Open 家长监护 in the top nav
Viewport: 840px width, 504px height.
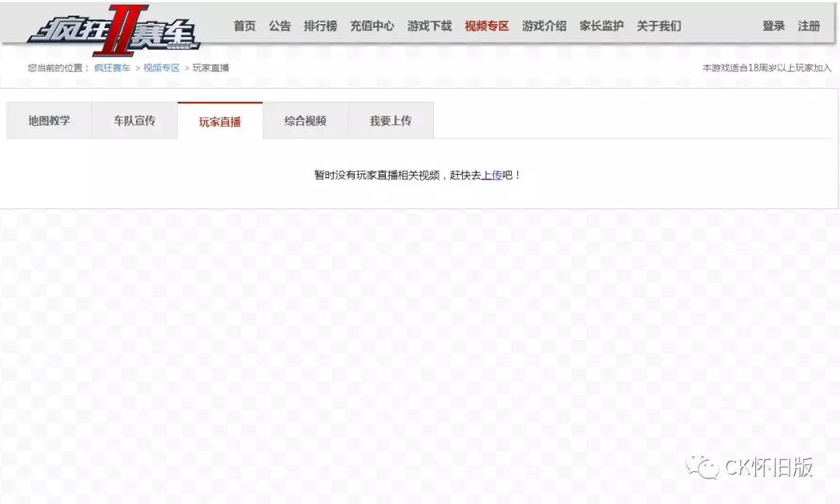pos(601,26)
